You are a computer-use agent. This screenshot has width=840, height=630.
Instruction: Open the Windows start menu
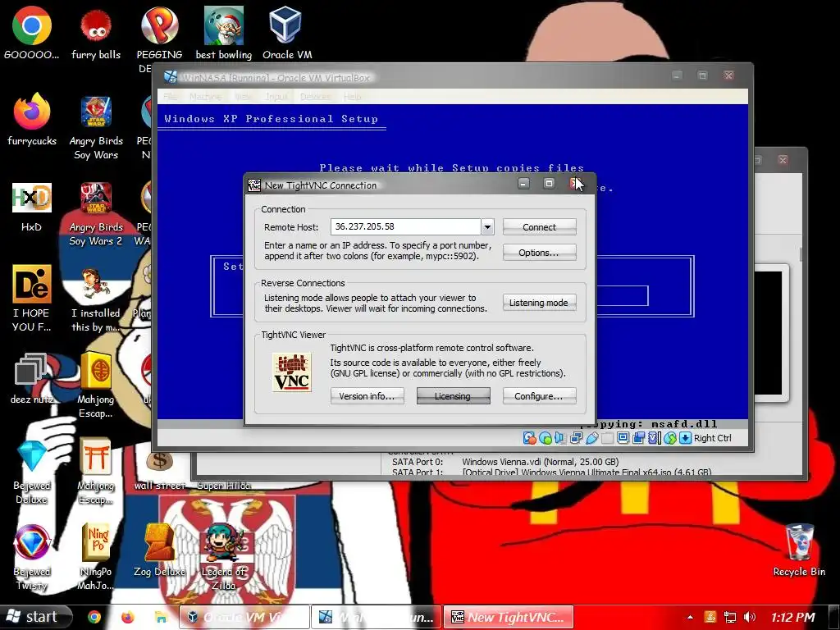[x=35, y=617]
